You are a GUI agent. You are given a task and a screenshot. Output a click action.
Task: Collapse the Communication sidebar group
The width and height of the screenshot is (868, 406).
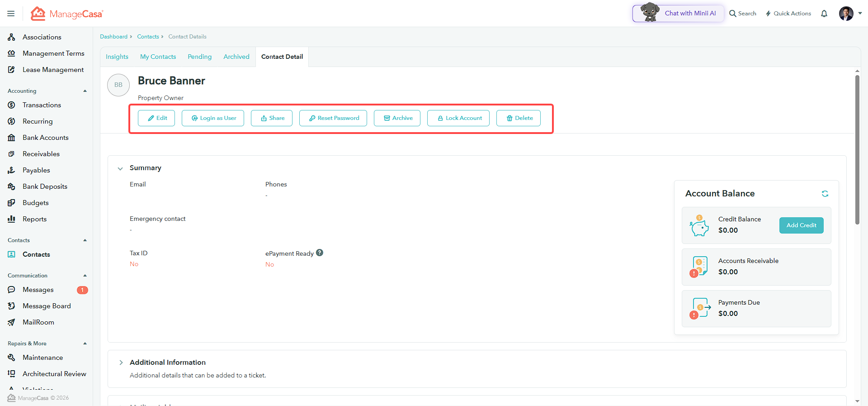pyautogui.click(x=85, y=276)
